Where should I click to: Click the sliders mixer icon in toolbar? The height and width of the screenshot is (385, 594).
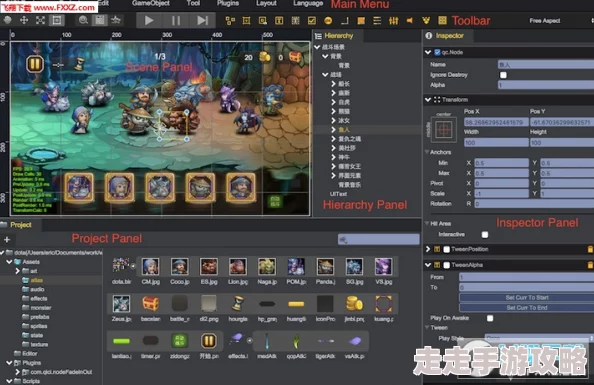click(393, 20)
